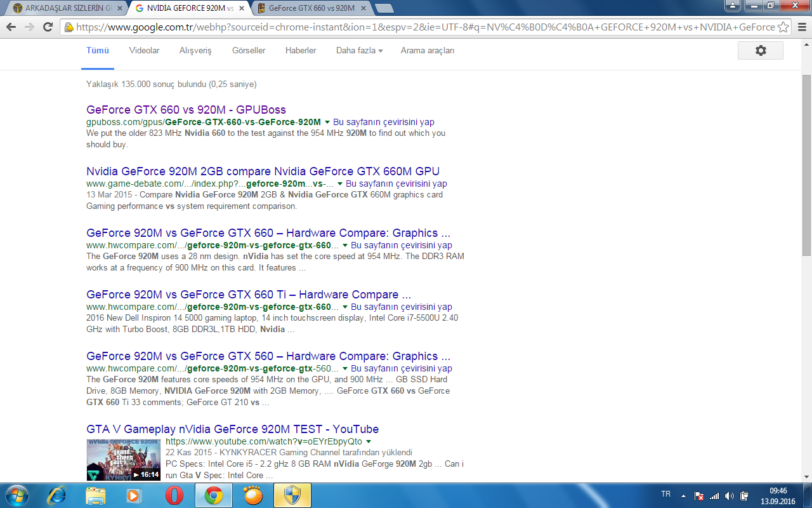812x508 pixels.
Task: Expand green arrow next to YouTube URL
Action: tap(369, 442)
